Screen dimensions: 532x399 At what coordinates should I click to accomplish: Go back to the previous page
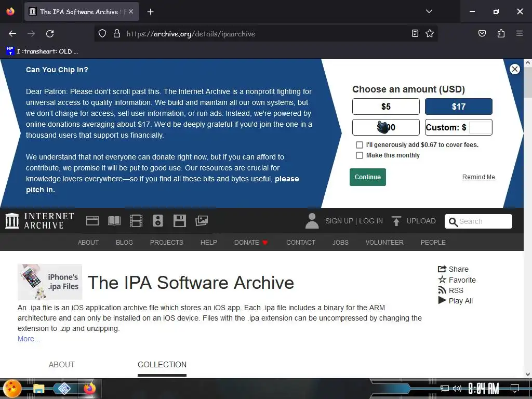[12, 34]
